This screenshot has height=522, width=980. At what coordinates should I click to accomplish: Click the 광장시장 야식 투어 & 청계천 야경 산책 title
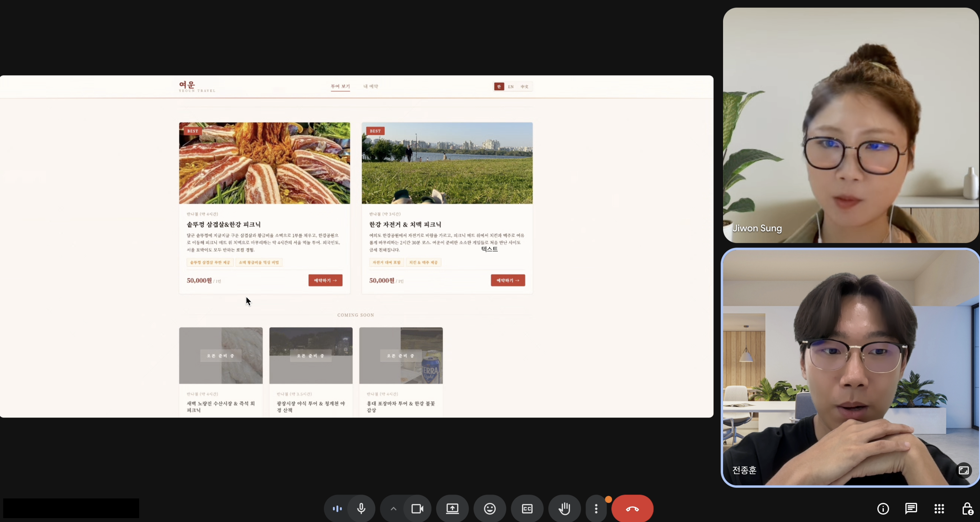pos(311,407)
